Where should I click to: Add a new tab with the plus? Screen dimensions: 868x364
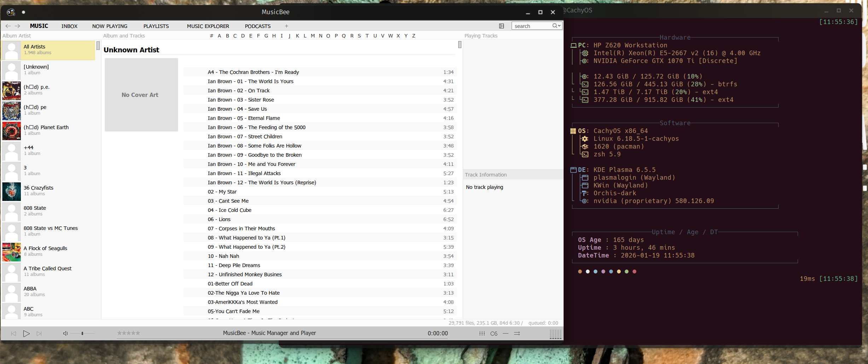pyautogui.click(x=286, y=26)
